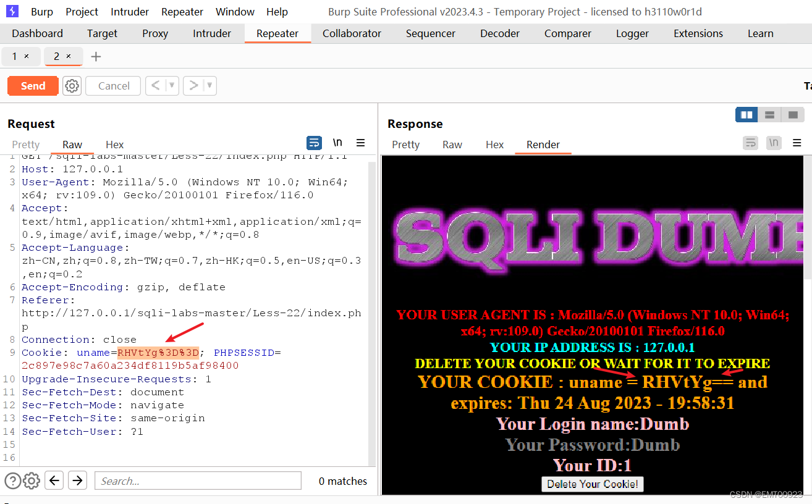The height and width of the screenshot is (504, 812).
Task: Switch Request view to Pretty
Action: (26, 145)
